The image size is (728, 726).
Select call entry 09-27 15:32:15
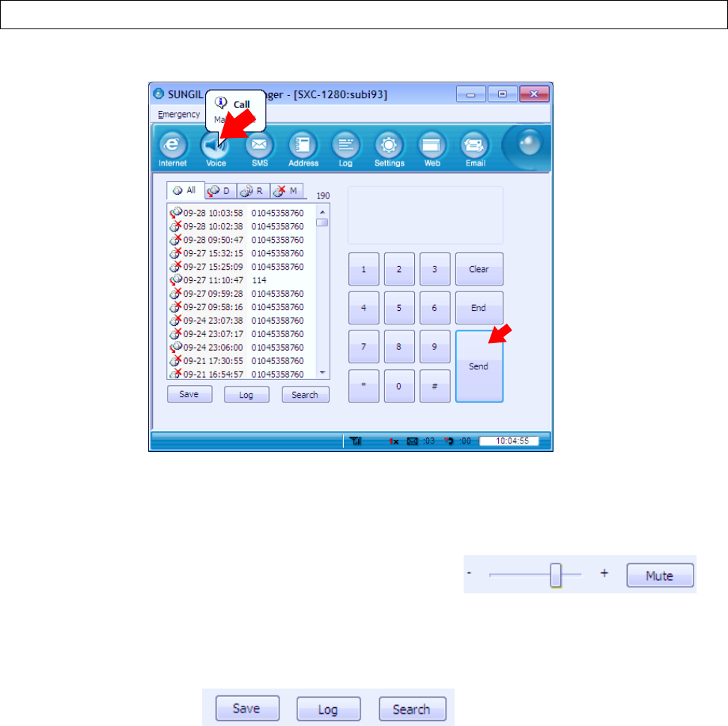click(x=241, y=253)
